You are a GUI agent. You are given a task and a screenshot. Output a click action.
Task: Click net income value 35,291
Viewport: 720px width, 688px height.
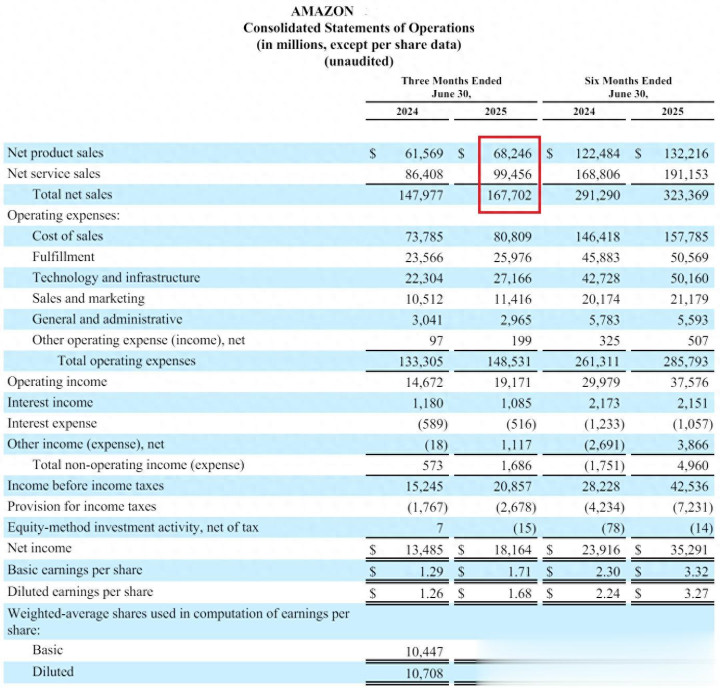(689, 550)
